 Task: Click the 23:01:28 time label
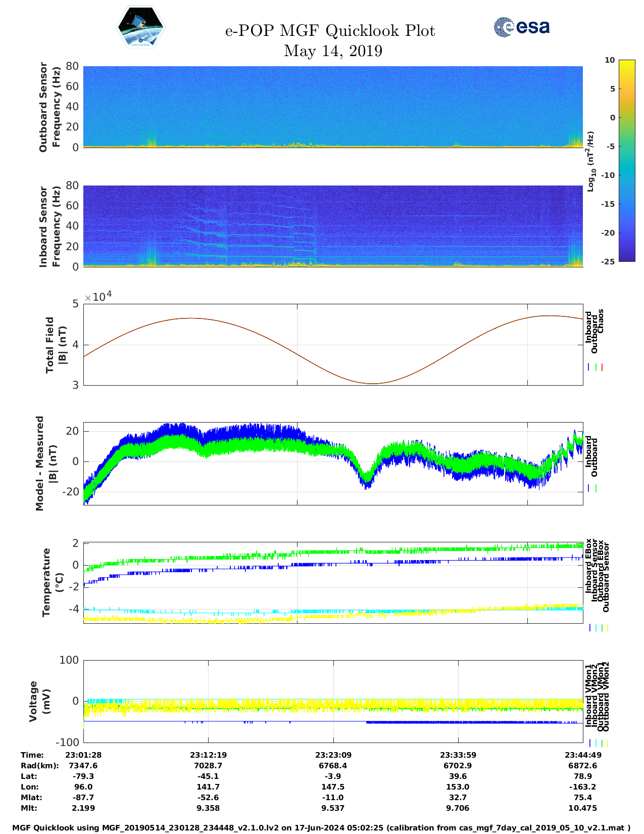click(83, 755)
